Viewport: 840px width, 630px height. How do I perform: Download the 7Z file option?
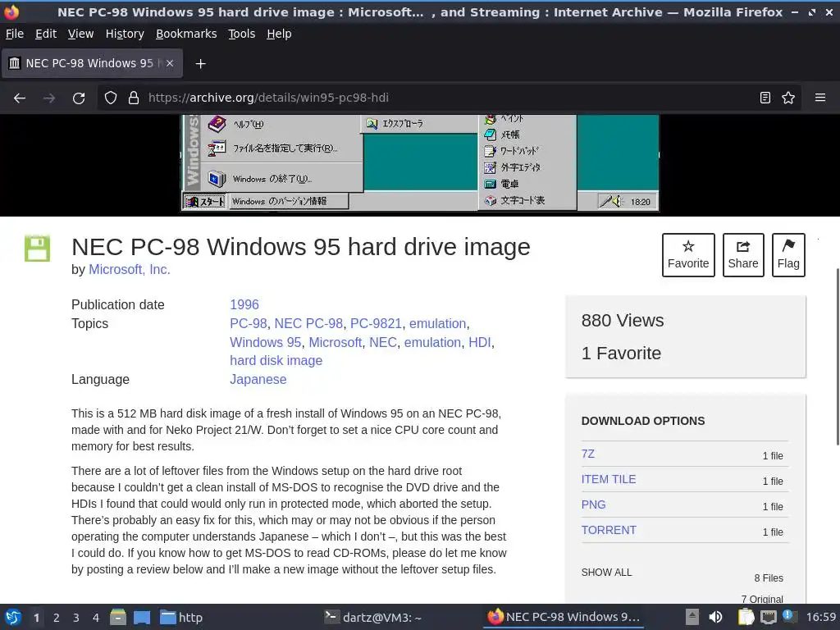coord(587,454)
